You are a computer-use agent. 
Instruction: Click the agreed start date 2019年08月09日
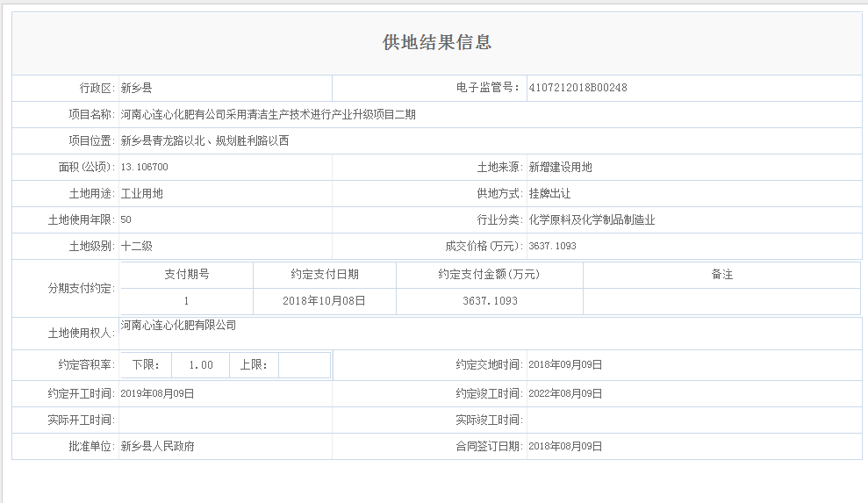[157, 394]
